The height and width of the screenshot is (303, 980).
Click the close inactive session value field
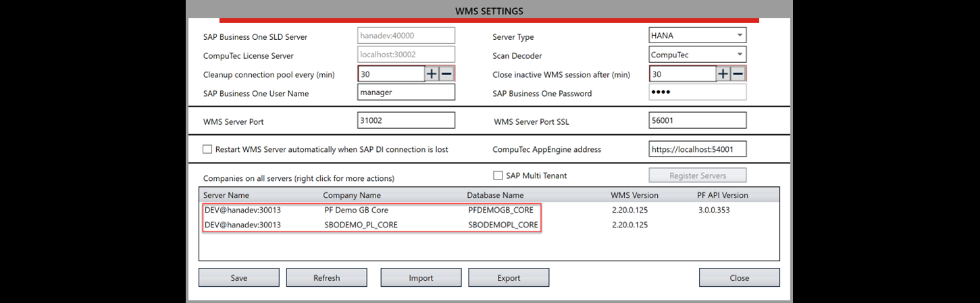point(683,74)
